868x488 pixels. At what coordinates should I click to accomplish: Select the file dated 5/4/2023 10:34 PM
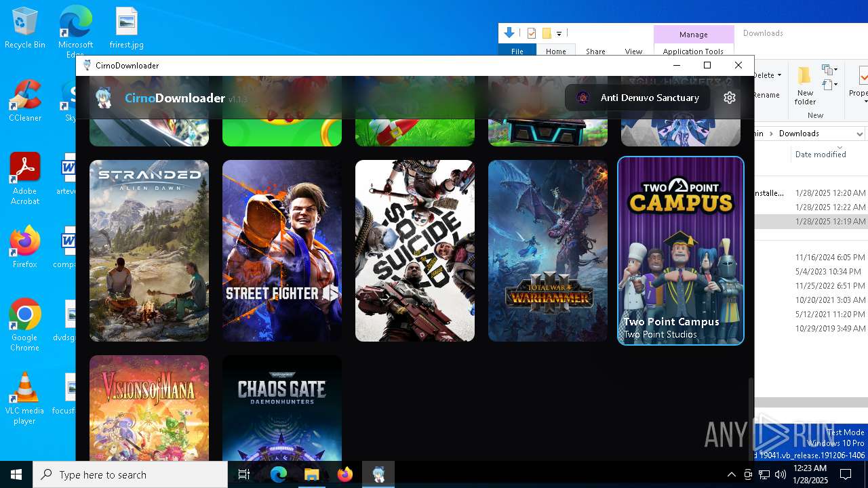(810, 272)
